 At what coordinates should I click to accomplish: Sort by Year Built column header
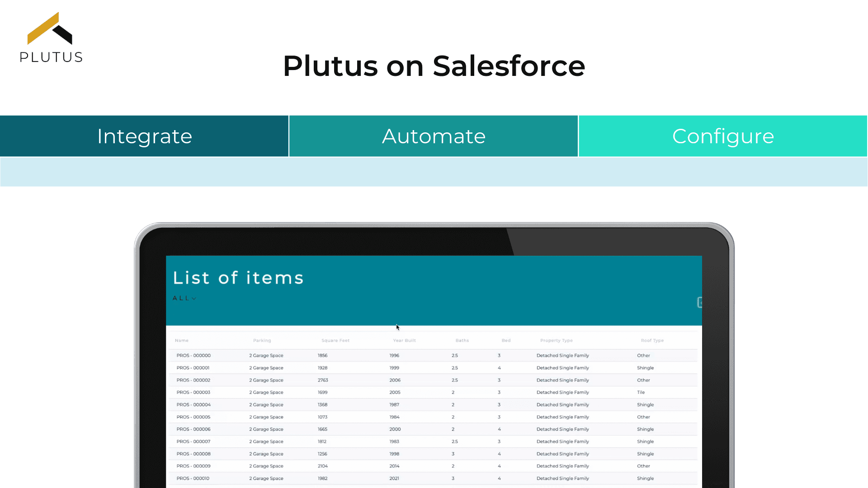click(x=405, y=341)
